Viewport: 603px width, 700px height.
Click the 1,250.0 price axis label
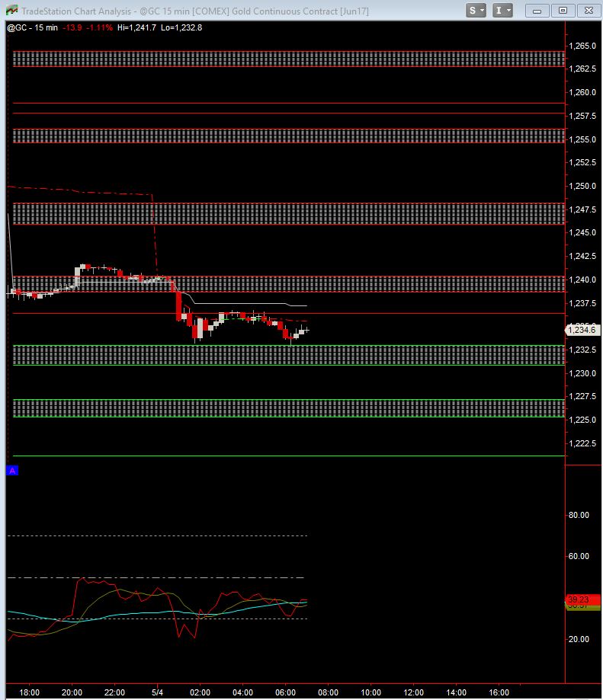point(582,186)
